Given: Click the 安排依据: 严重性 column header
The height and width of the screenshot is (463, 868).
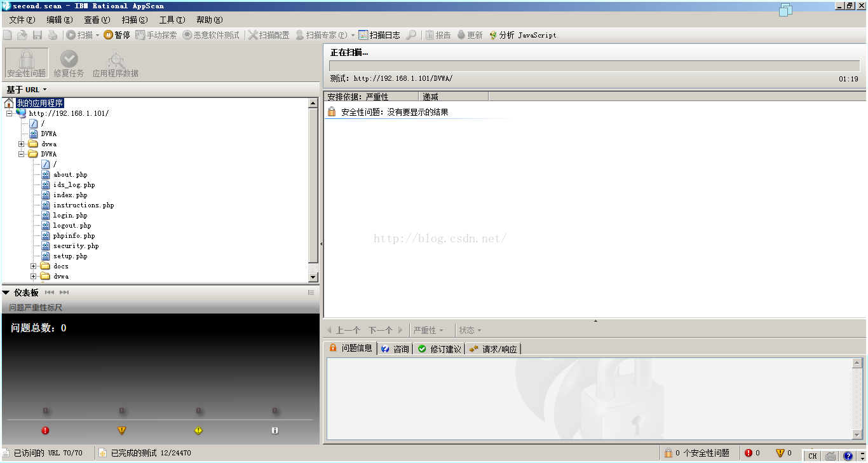Looking at the screenshot, I should pyautogui.click(x=372, y=97).
